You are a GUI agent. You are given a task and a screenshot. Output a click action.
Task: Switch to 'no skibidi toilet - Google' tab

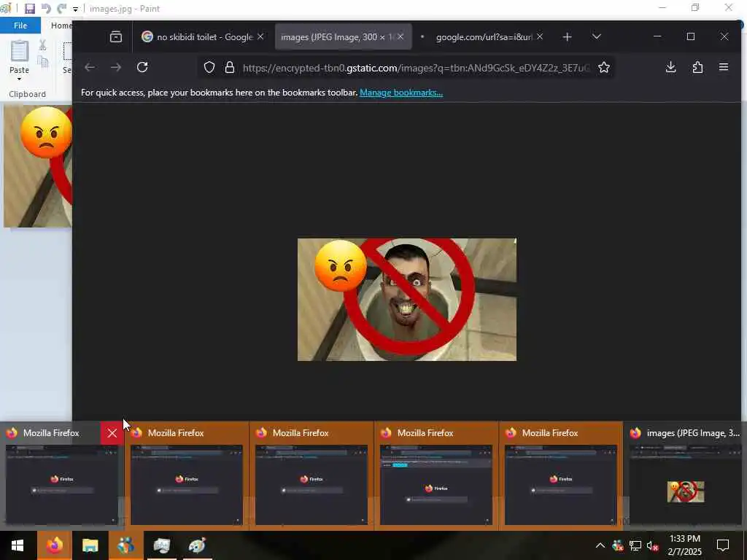pos(203,36)
